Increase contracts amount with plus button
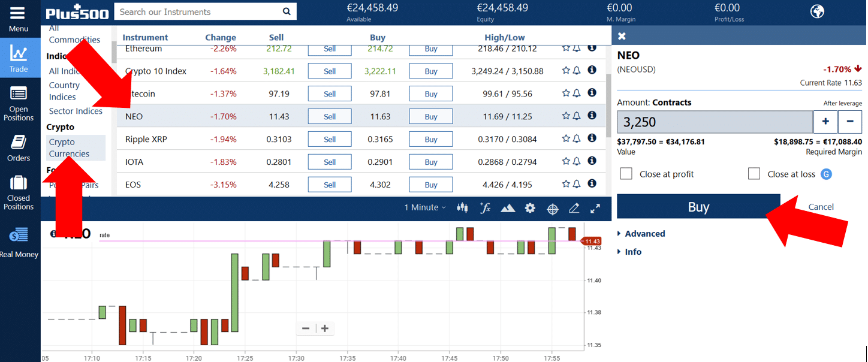This screenshot has height=362, width=868. coord(825,122)
